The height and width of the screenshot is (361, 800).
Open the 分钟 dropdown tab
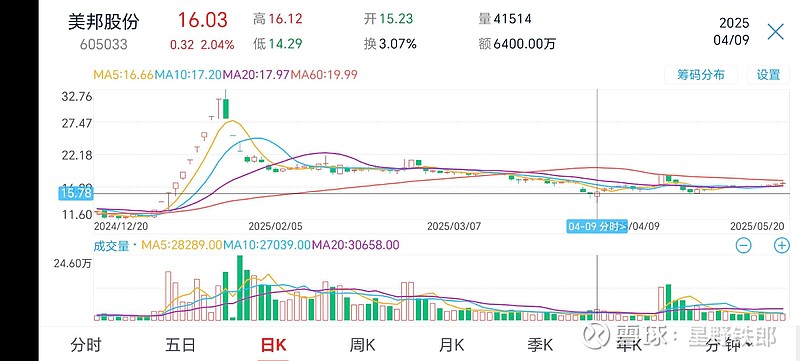pyautogui.click(x=730, y=345)
